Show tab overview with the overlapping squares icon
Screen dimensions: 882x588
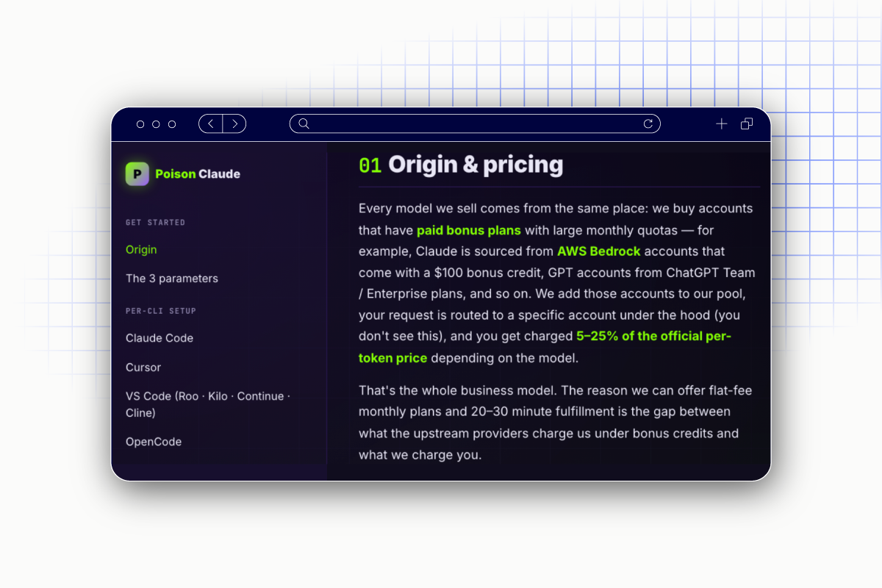[x=747, y=123]
